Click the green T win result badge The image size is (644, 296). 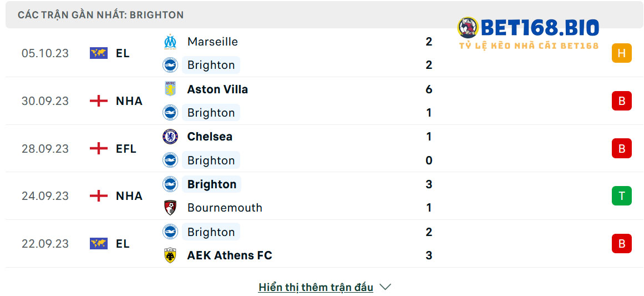point(621,195)
